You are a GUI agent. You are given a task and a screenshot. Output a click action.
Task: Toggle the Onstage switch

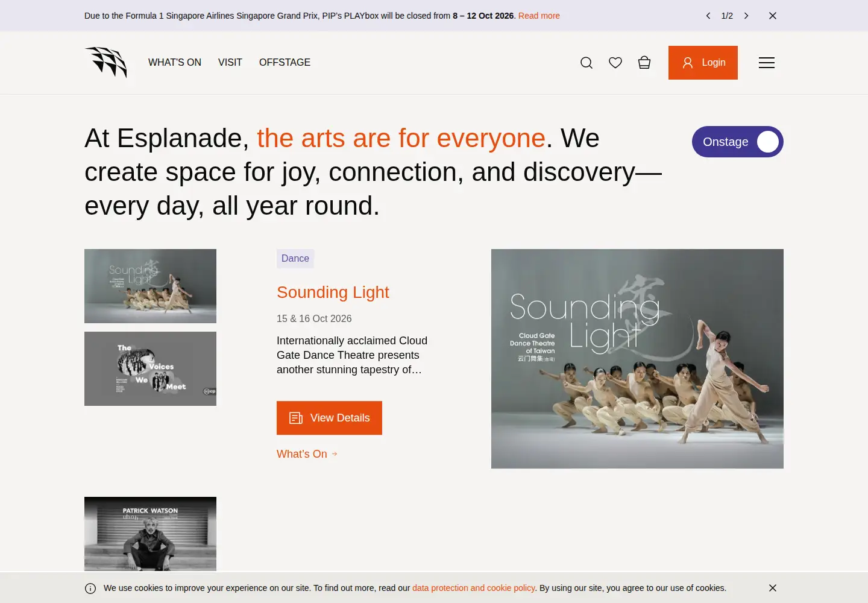[738, 142]
